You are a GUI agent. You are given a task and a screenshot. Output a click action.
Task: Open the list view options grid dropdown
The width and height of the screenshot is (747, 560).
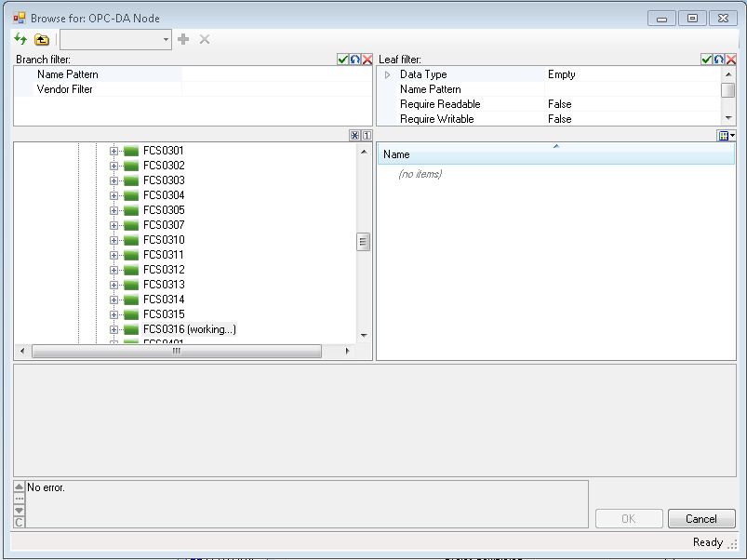pyautogui.click(x=727, y=136)
